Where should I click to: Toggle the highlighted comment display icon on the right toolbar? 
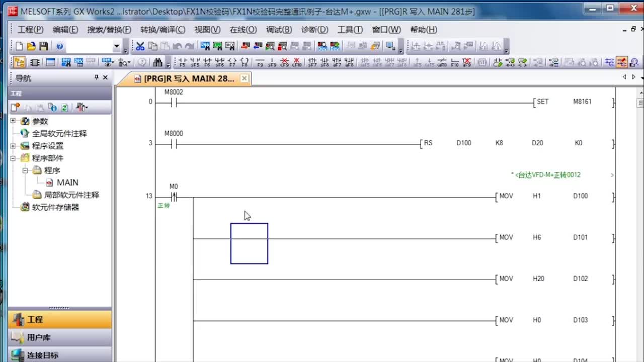(x=622, y=62)
